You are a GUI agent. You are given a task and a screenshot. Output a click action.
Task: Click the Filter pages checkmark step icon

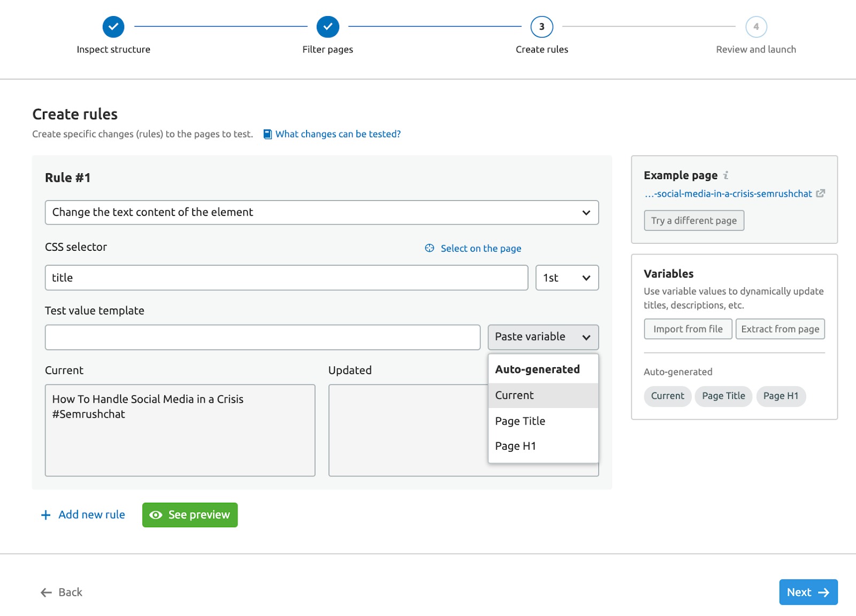tap(328, 27)
